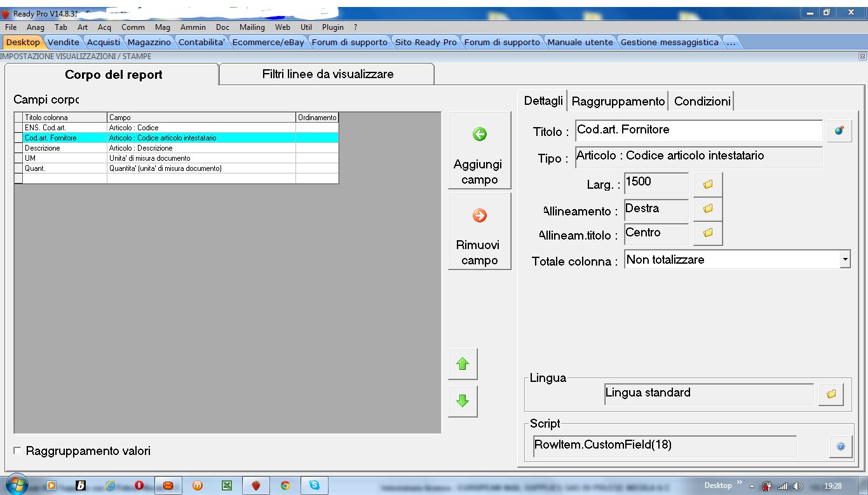Open Google Chrome from the taskbar
868x495 pixels.
(285, 485)
